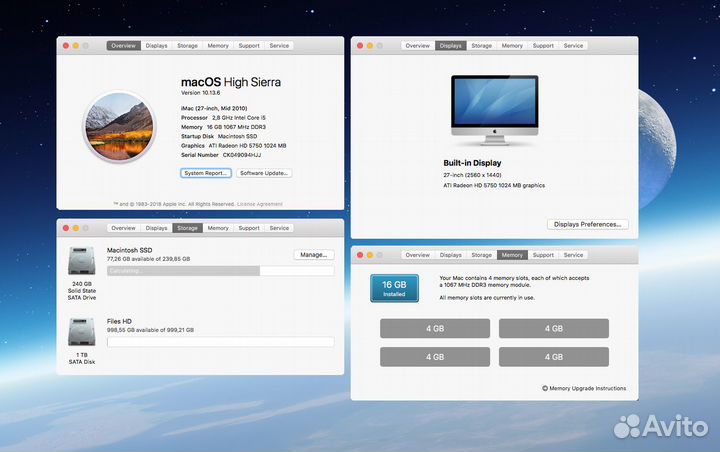
Task: Click the Macintosh SSD storage usage bar
Action: (220, 271)
